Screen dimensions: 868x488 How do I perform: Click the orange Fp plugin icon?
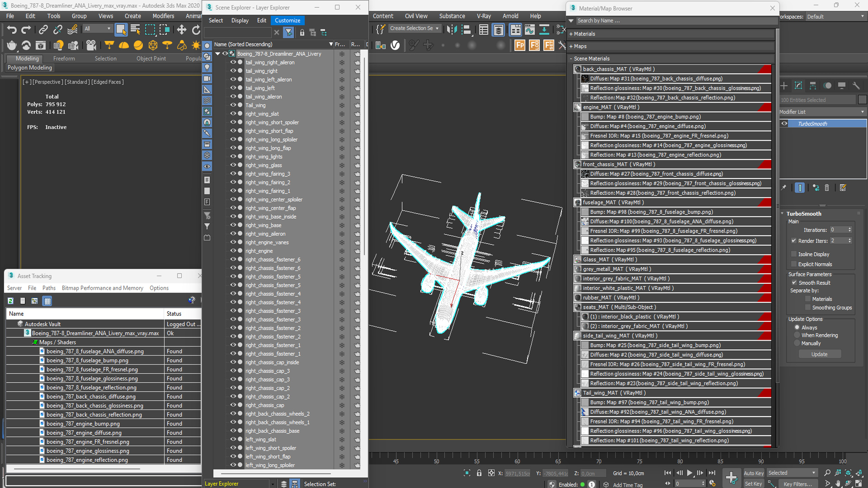[520, 45]
